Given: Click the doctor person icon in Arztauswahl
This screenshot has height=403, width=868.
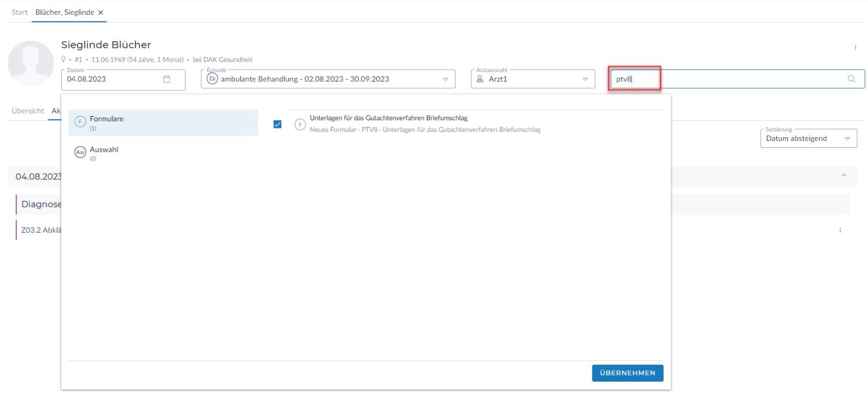Looking at the screenshot, I should pos(480,79).
